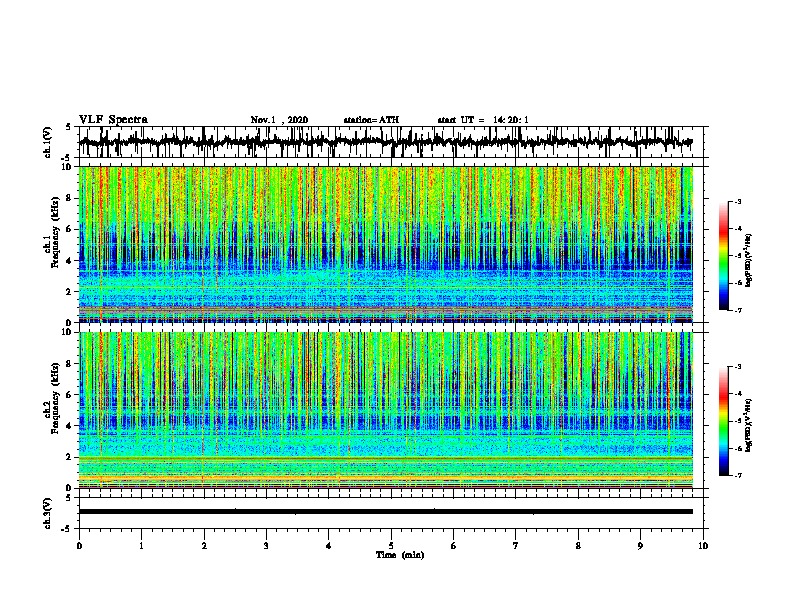Click the ch.1 voltage waveform trace

(x=386, y=142)
